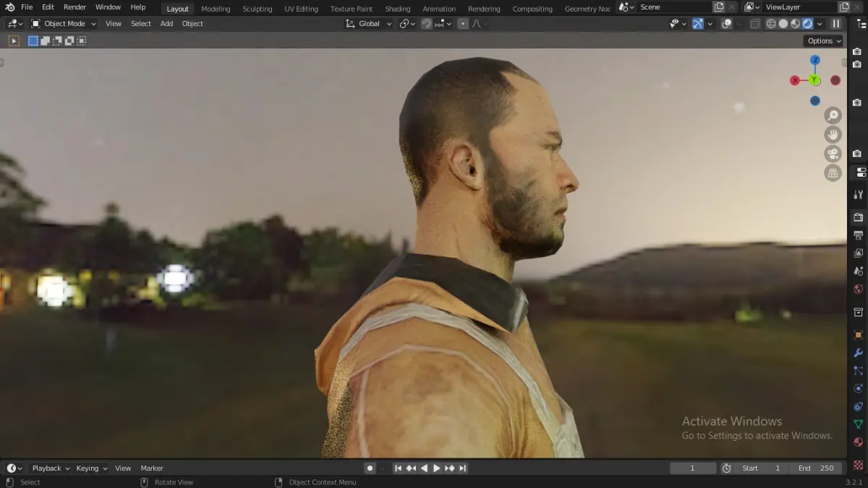Open the World properties tab
The image size is (868, 488).
click(859, 289)
